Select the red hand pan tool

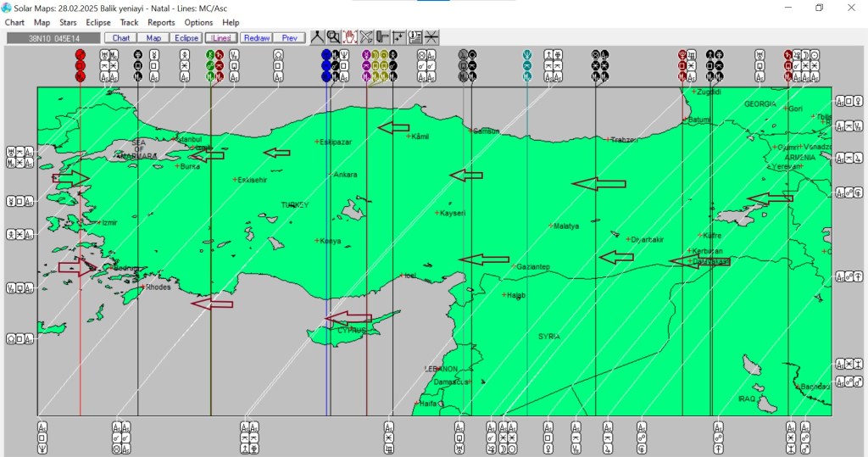click(x=349, y=37)
